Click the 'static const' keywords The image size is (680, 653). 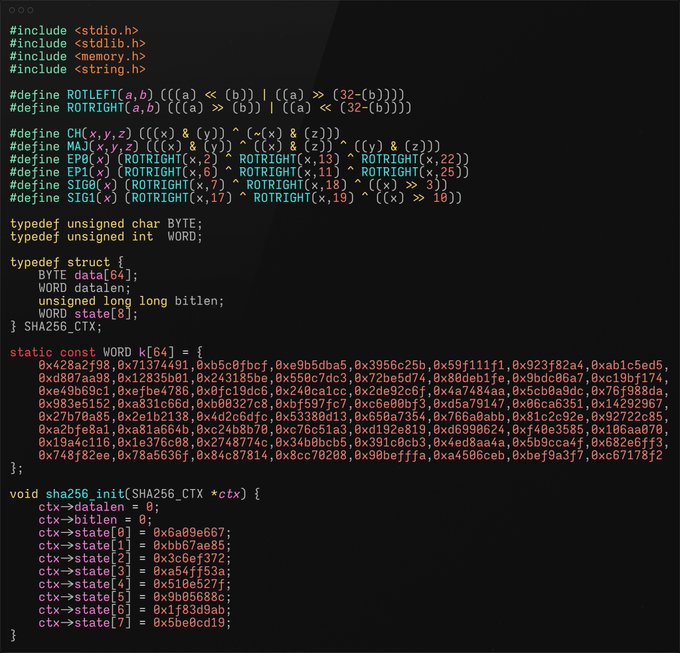(x=52, y=353)
